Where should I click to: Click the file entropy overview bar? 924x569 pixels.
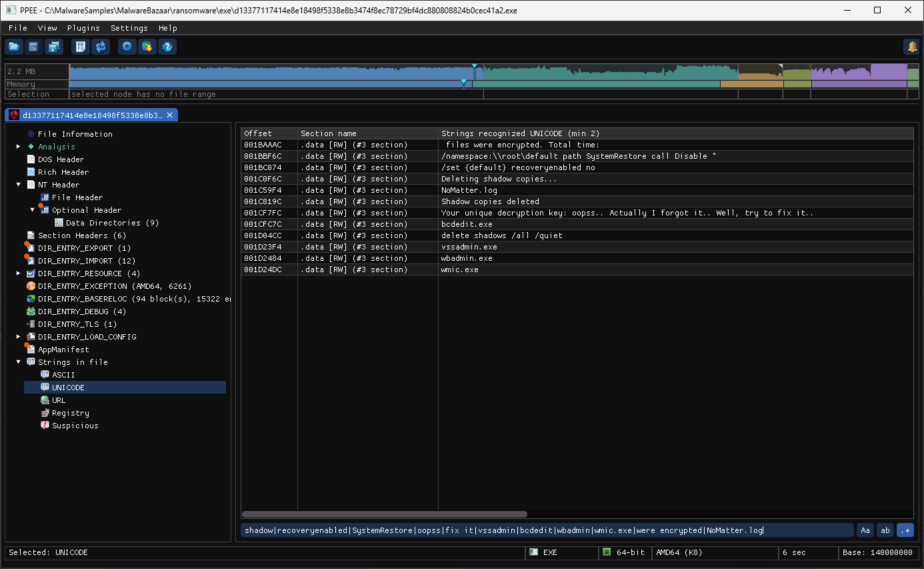(494, 71)
